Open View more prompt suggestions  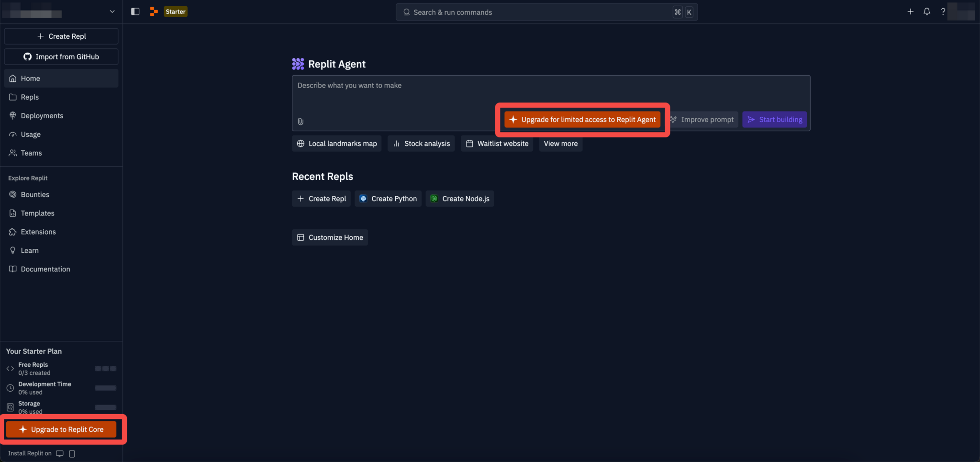pos(560,144)
